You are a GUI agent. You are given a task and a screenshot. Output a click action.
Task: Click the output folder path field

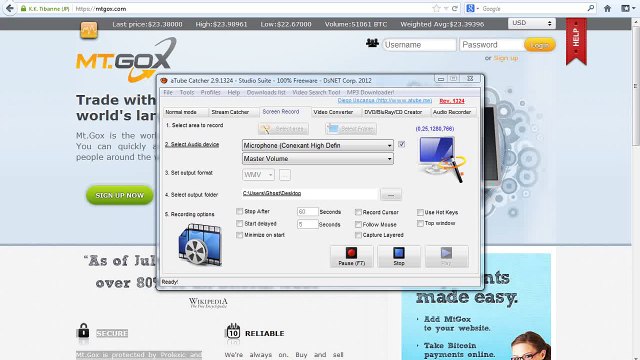[310, 194]
